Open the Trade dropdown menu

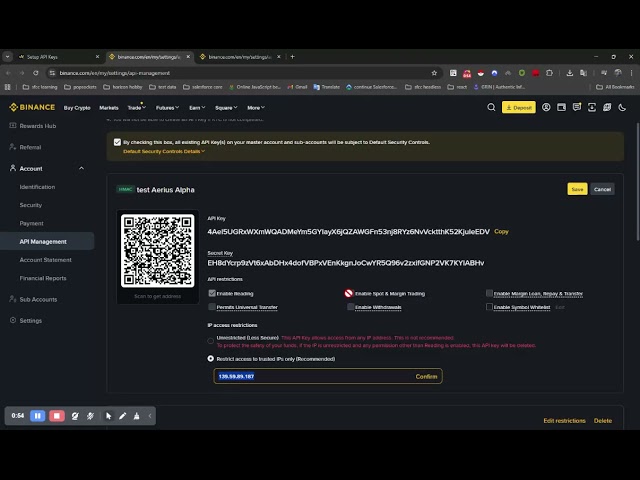(136, 108)
